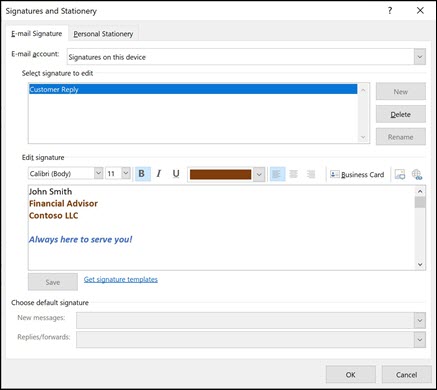The image size is (437, 390).
Task: Click the John Smith line
Action: pos(50,192)
